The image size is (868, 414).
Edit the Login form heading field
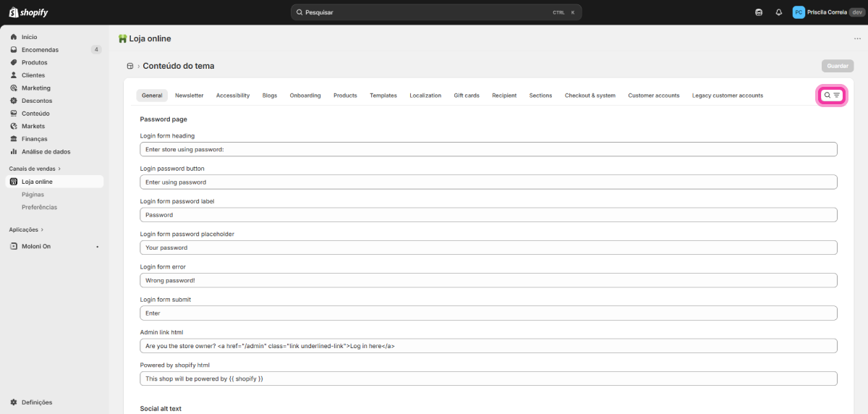pyautogui.click(x=488, y=149)
